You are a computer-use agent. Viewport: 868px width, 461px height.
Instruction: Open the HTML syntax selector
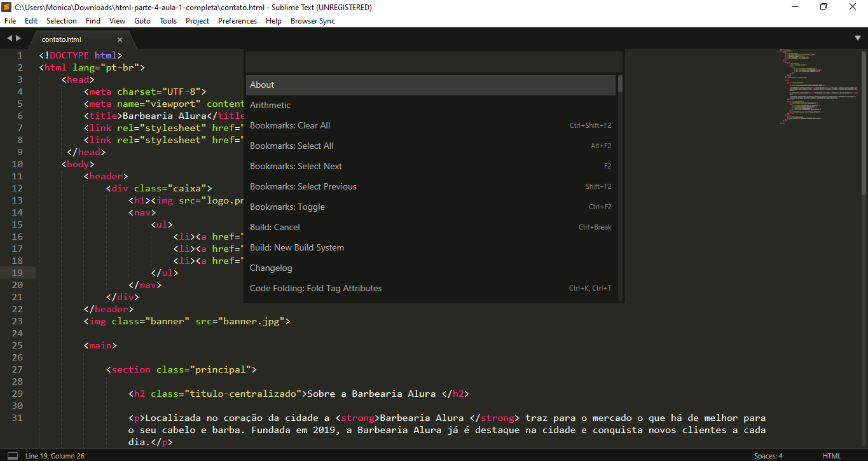831,456
